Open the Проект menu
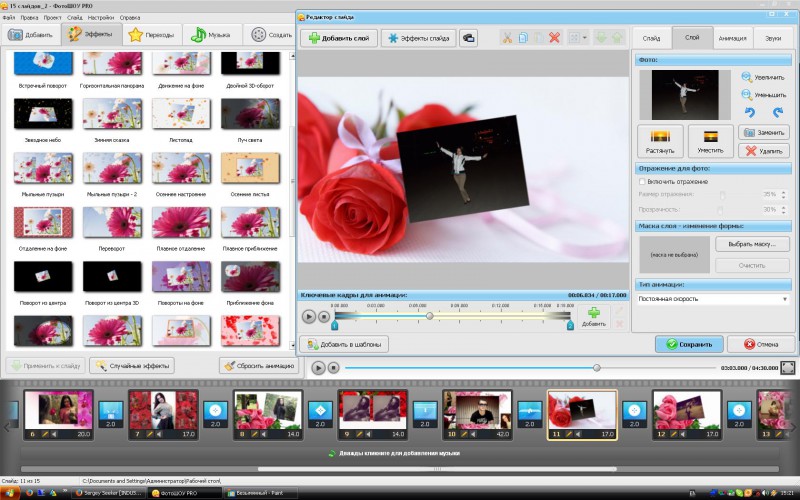800x500 pixels. pos(52,17)
